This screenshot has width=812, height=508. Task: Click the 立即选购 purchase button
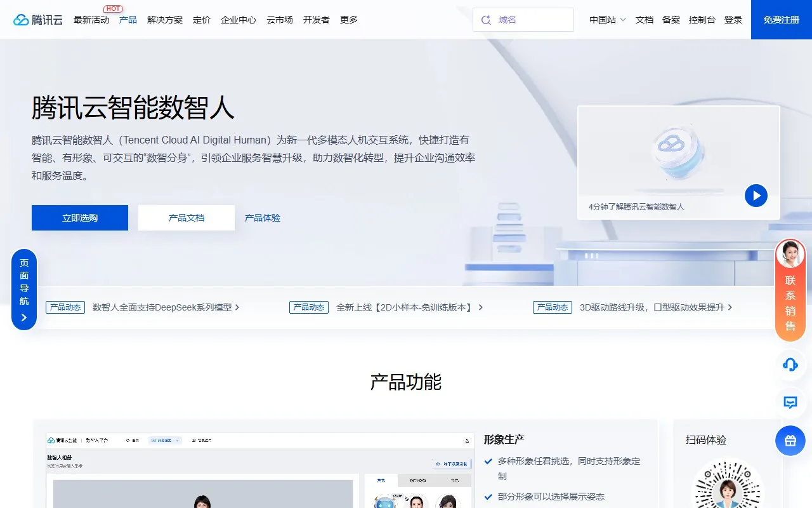tap(79, 217)
